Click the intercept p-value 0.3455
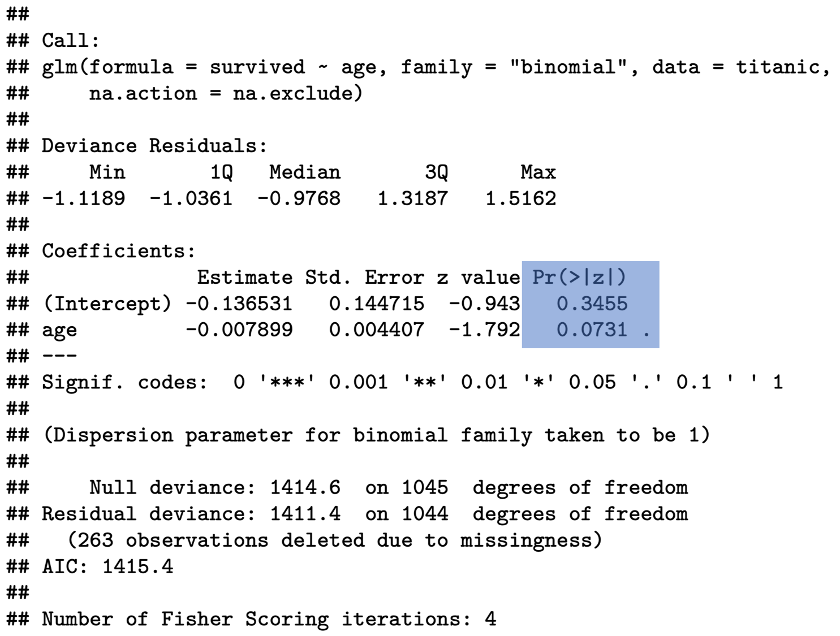The width and height of the screenshot is (840, 636). 592,304
